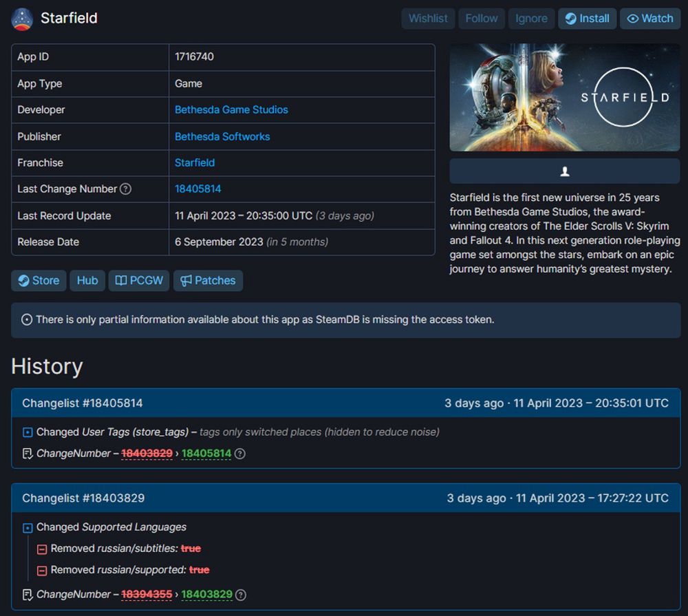Install Starfield via the Install button
This screenshot has width=688, height=616.
point(587,19)
